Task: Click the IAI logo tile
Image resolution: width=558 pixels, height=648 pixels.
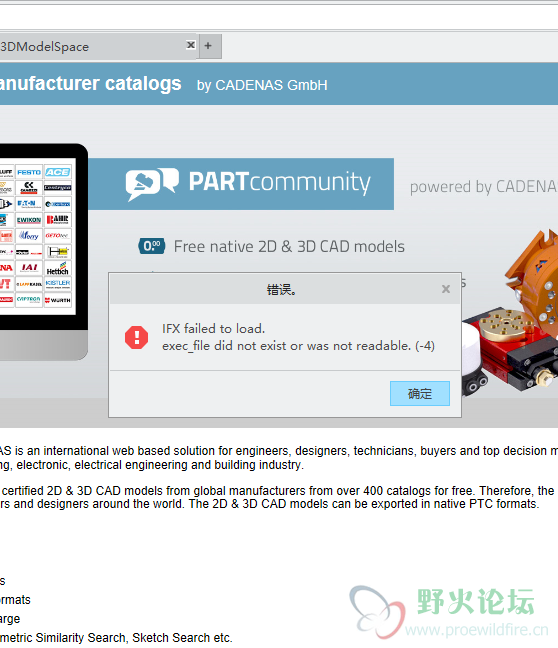Action: (29, 268)
